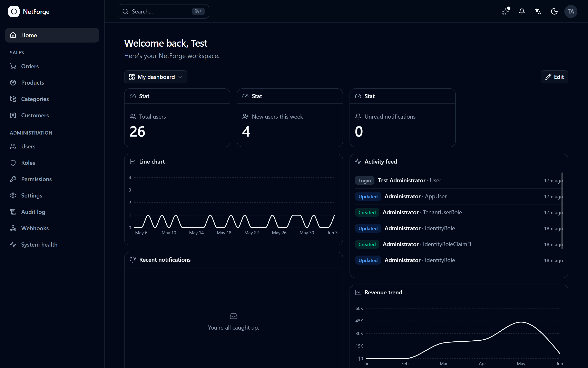
Task: Click the total users value 26
Action: click(x=138, y=132)
